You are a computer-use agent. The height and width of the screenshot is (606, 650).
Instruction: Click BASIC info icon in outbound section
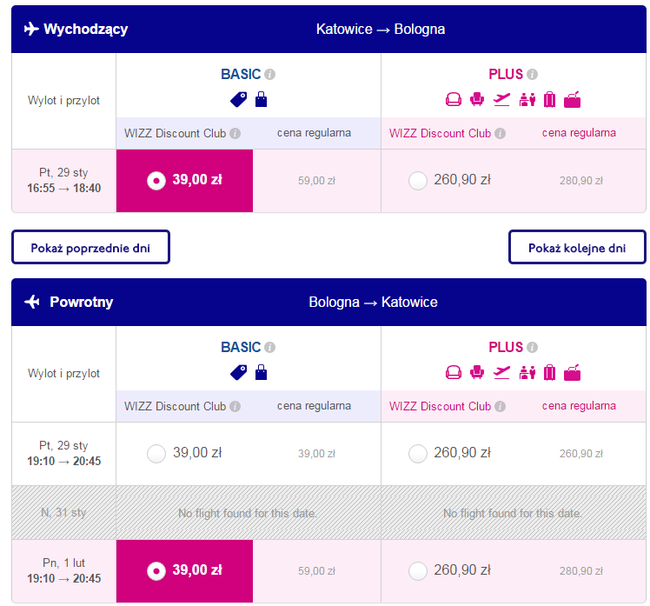270,74
